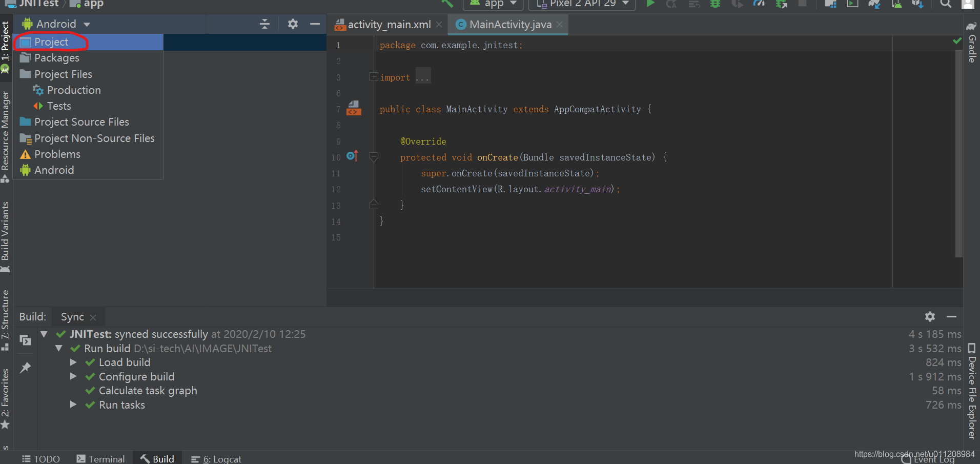Click Attach Debugger to Android Process icon

pyautogui.click(x=781, y=3)
